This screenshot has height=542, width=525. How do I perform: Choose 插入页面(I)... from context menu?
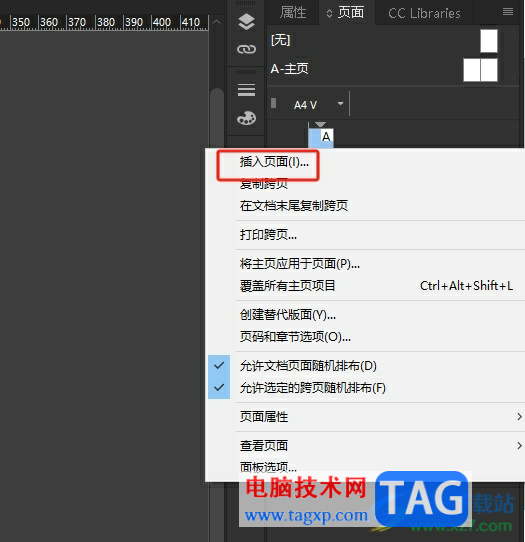365,161
